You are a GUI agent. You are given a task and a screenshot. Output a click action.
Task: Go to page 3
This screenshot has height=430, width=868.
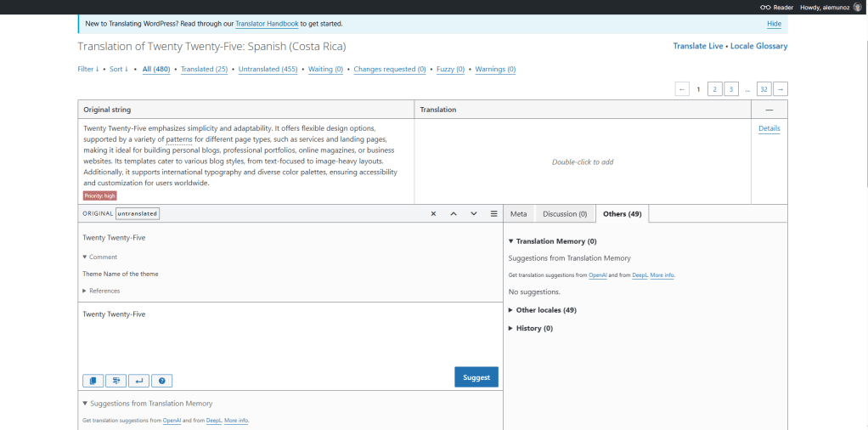pyautogui.click(x=731, y=89)
